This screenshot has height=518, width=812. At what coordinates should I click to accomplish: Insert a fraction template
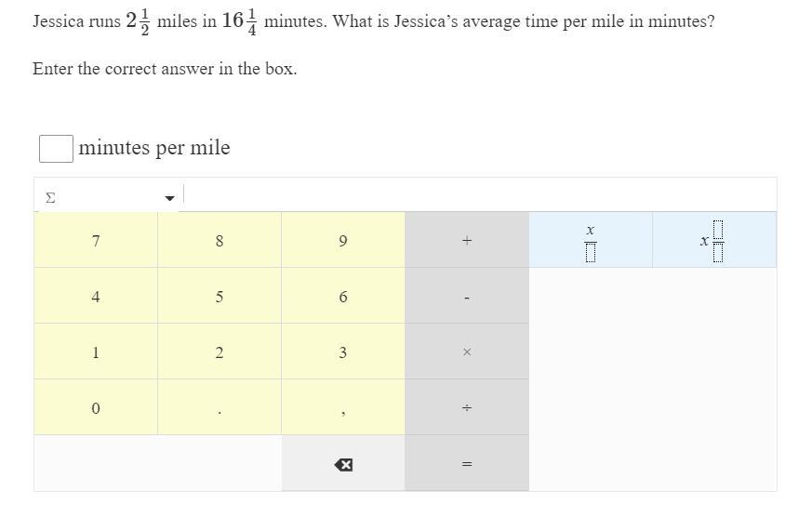click(590, 241)
